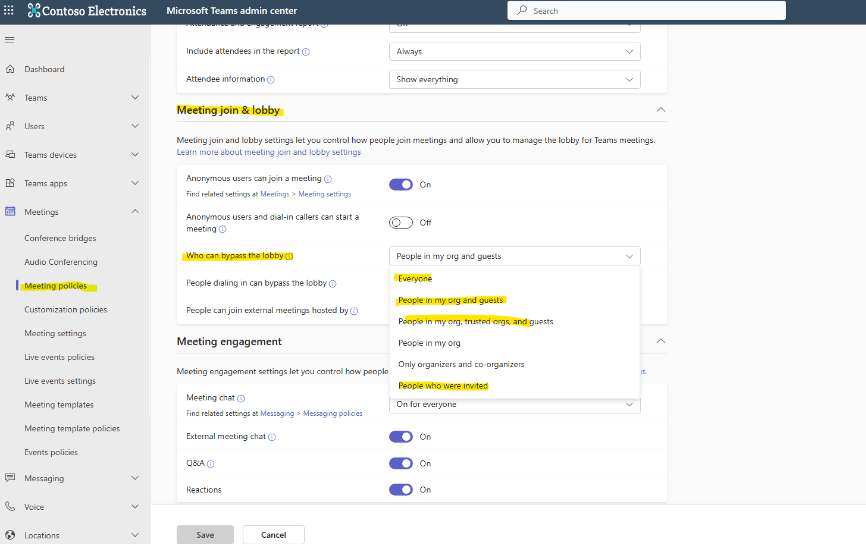Viewport: 866px width, 544px height.
Task: Expand the Users navigation group
Action: click(135, 126)
